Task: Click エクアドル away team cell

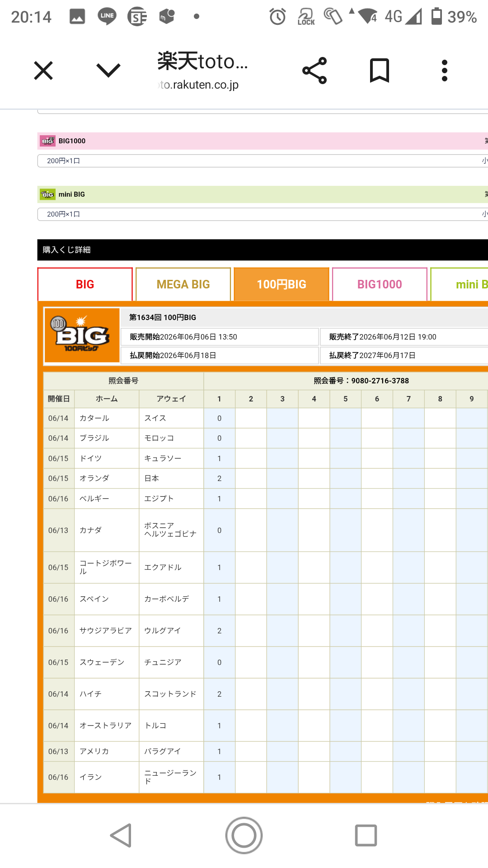Action: coord(171,567)
